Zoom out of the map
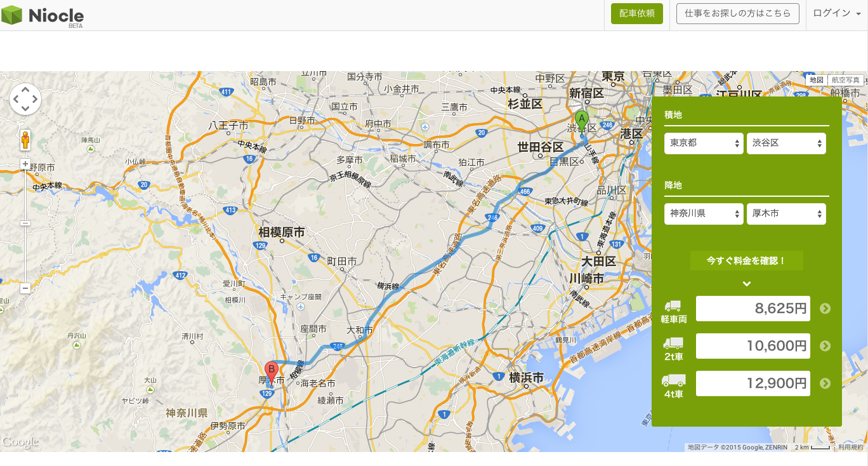Screen dimensions: 868x466 point(25,288)
